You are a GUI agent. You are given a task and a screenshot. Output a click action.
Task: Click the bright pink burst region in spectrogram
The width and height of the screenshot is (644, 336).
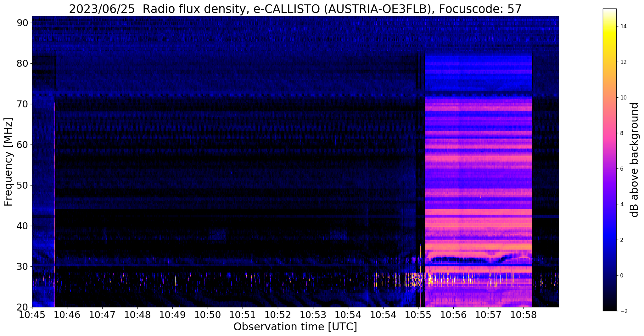tap(479, 181)
